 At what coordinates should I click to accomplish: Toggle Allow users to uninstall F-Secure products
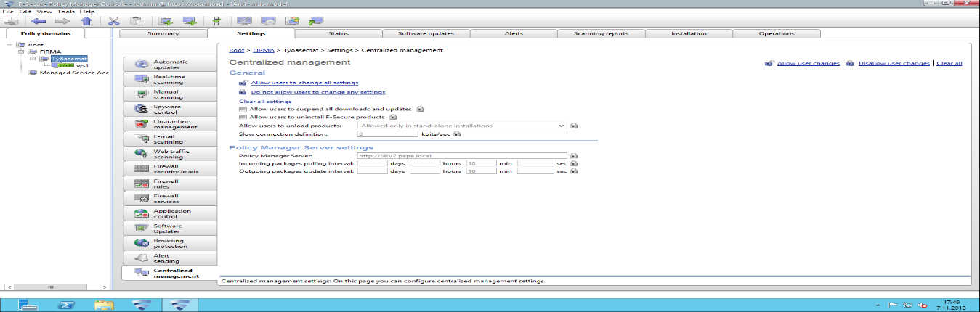coord(243,117)
